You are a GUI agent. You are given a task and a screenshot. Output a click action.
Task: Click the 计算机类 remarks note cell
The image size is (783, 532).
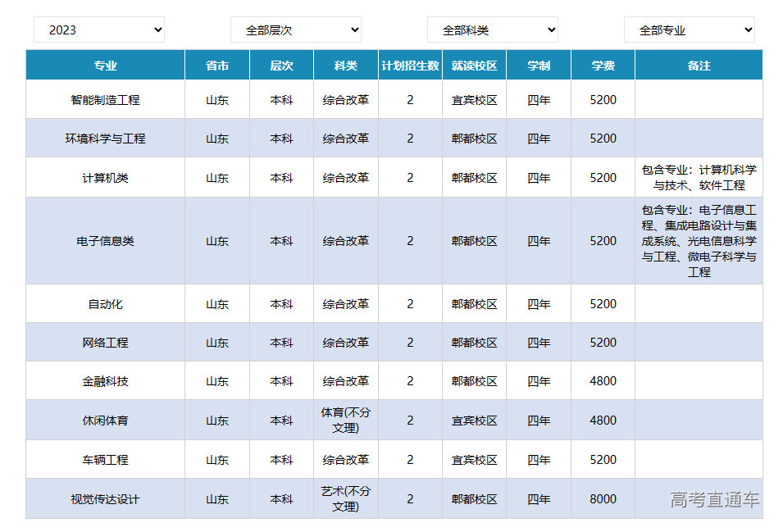(x=699, y=178)
